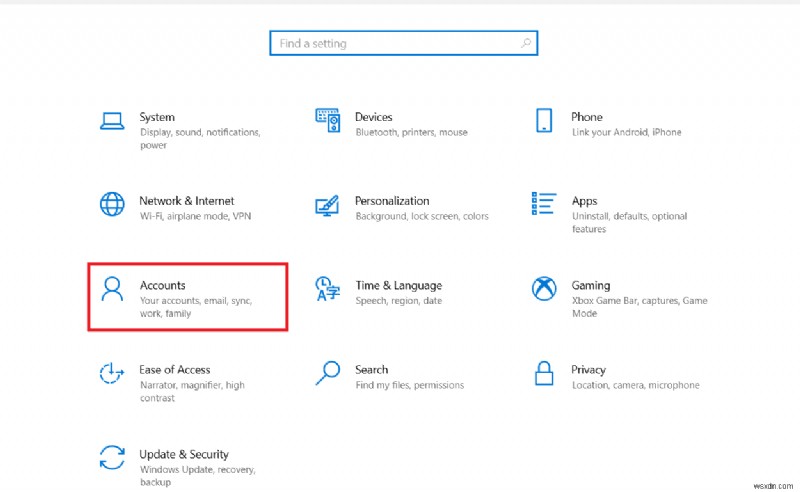Open the Search magnifier category icon
The width and height of the screenshot is (800, 492).
click(328, 374)
